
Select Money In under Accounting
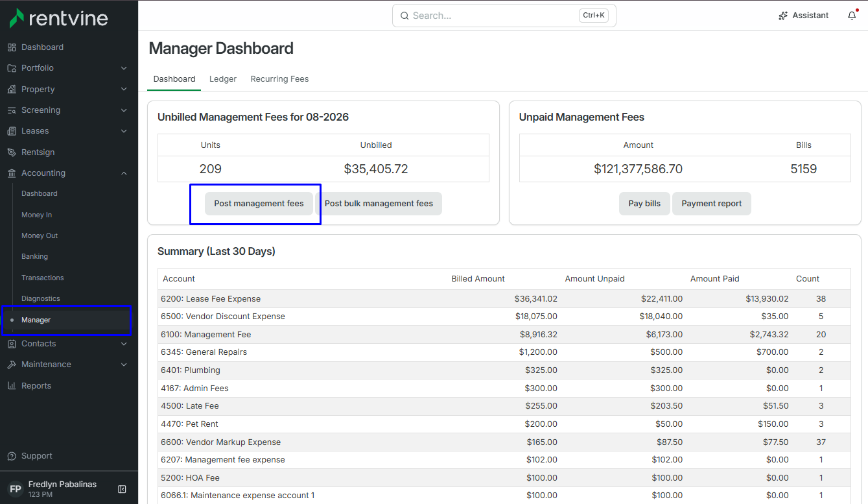37,215
